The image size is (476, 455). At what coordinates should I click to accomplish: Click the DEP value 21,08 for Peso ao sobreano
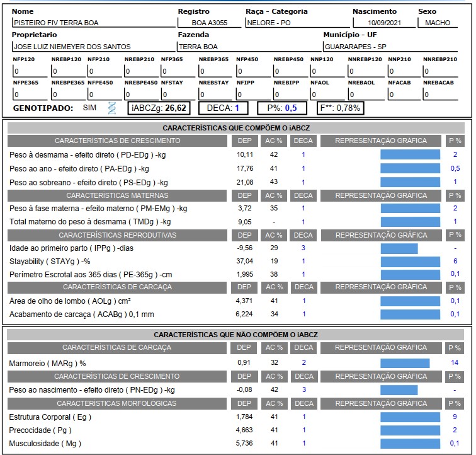[x=245, y=182]
